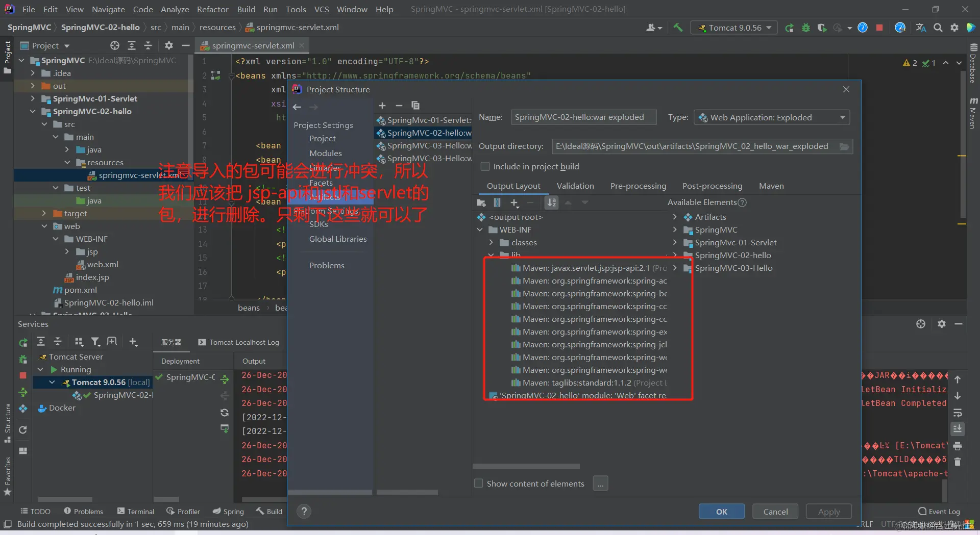
Task: Browse for output directory folder icon
Action: pyautogui.click(x=844, y=146)
